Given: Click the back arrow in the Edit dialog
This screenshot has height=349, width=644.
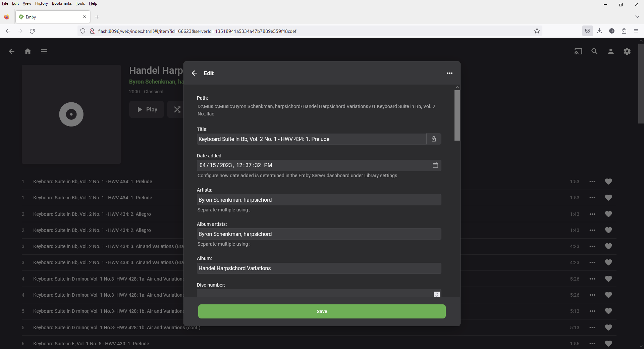Looking at the screenshot, I should (x=195, y=73).
